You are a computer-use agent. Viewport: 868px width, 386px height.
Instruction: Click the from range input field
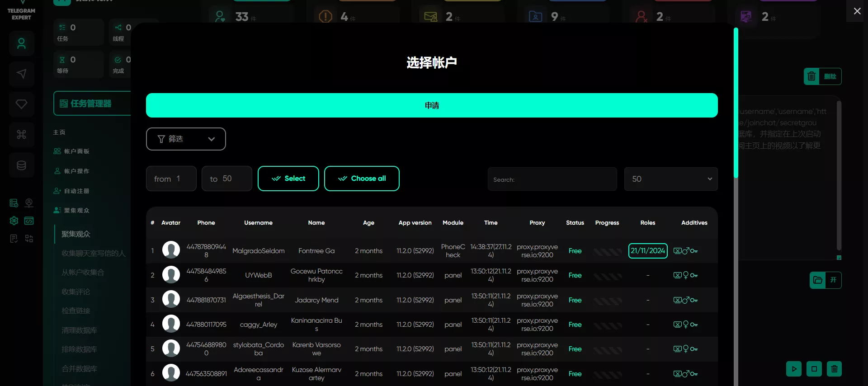171,179
